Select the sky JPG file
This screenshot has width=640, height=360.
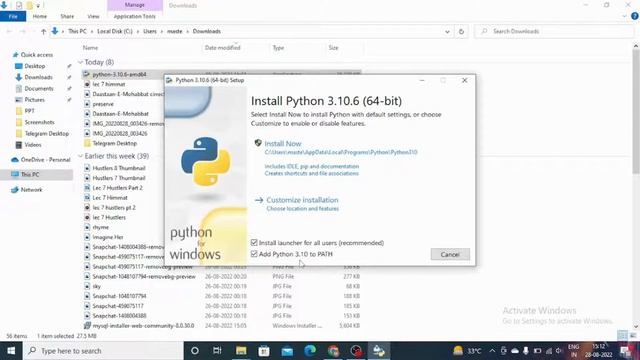[96, 286]
